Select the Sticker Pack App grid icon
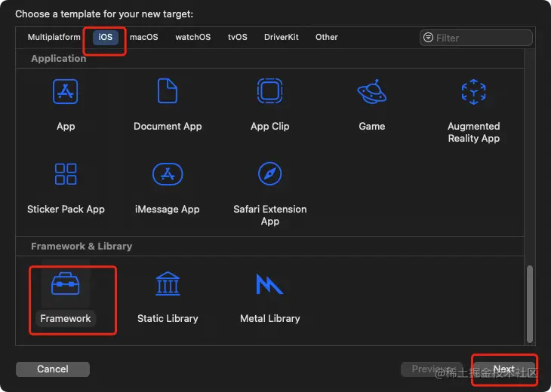This screenshot has height=392, width=551. click(66, 173)
